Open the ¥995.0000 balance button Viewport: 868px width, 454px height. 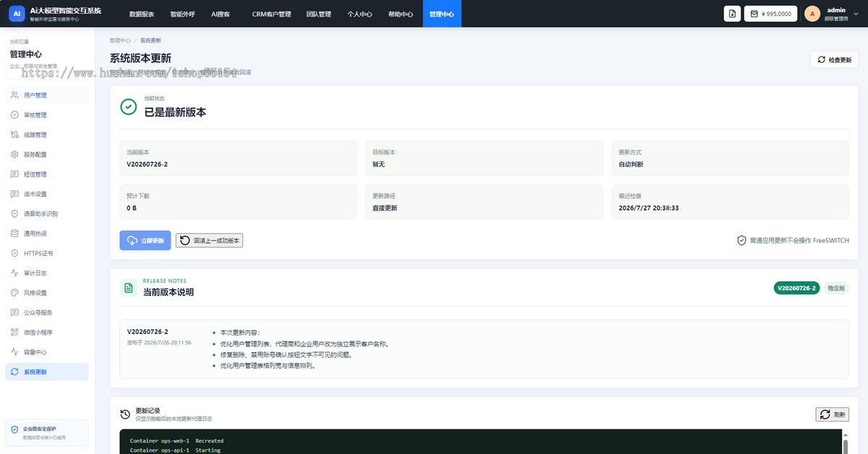coord(771,14)
